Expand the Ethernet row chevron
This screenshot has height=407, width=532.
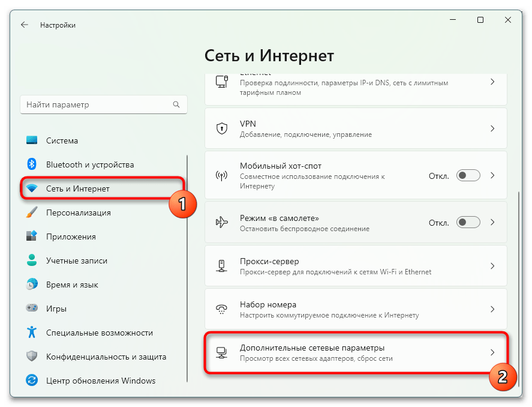click(x=492, y=82)
